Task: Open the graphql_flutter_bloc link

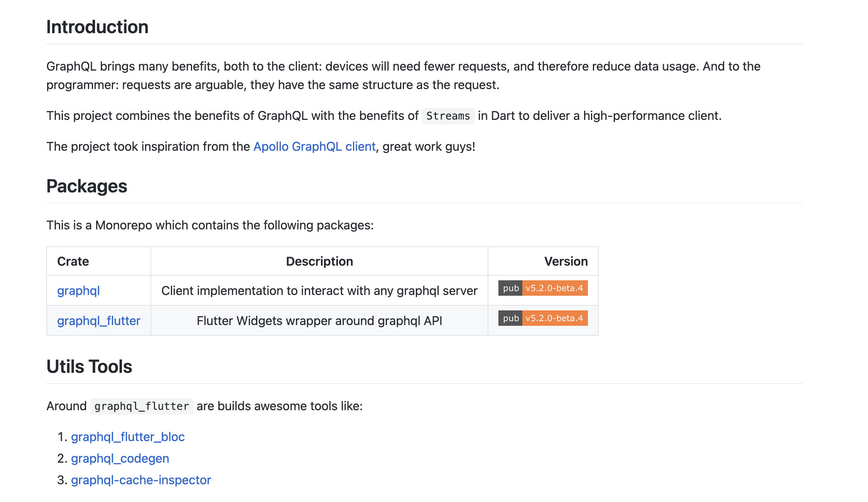Action: click(x=128, y=437)
